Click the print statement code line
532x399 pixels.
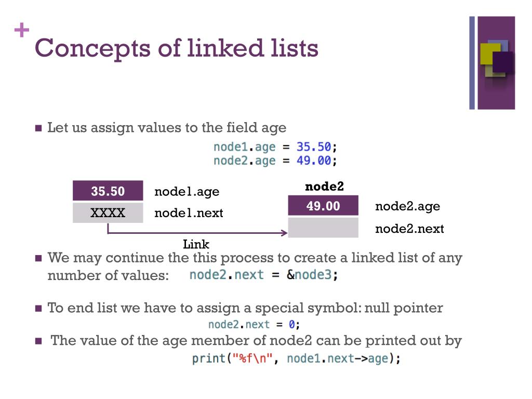[296, 358]
